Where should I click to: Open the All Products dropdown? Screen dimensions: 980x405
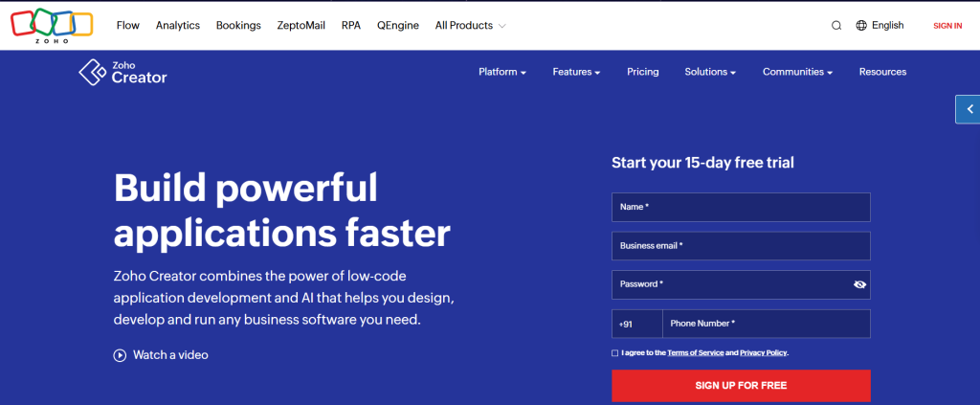(470, 26)
